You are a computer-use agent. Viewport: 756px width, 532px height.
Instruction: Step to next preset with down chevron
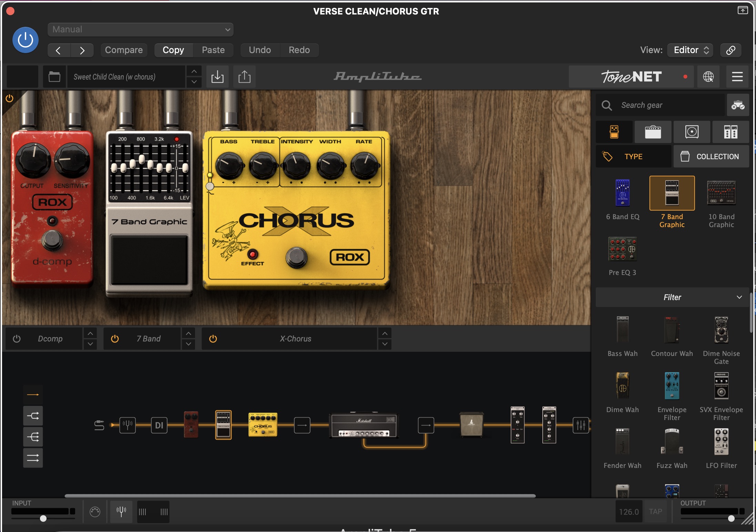click(x=194, y=82)
